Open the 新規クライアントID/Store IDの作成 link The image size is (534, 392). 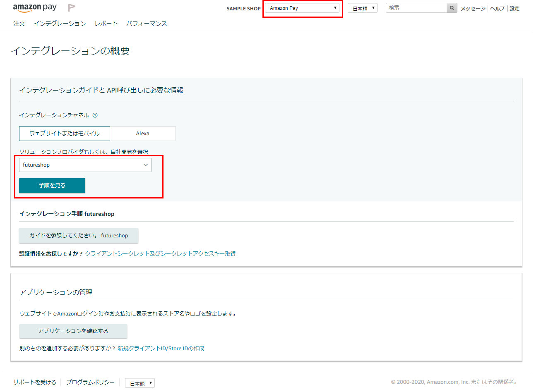(161, 349)
